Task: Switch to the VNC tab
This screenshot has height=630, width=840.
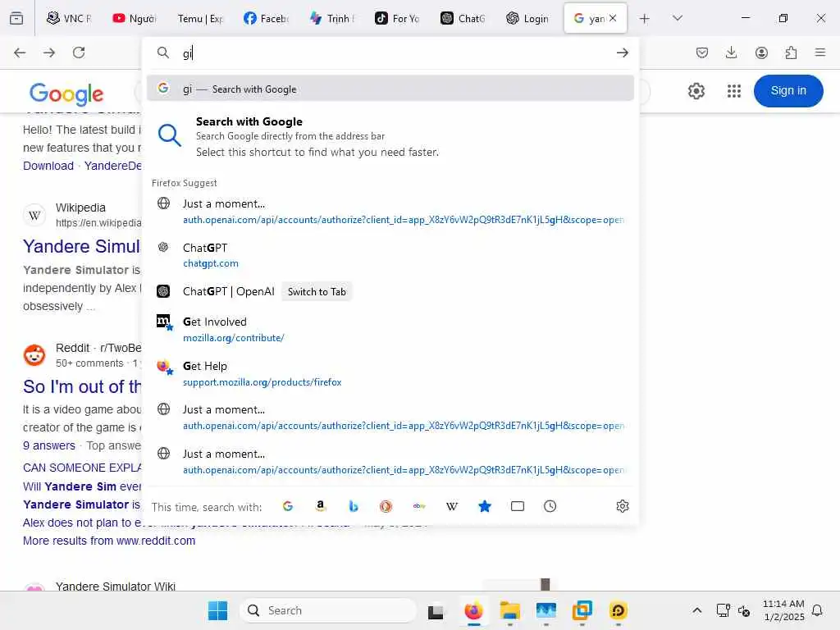Action: (70, 19)
